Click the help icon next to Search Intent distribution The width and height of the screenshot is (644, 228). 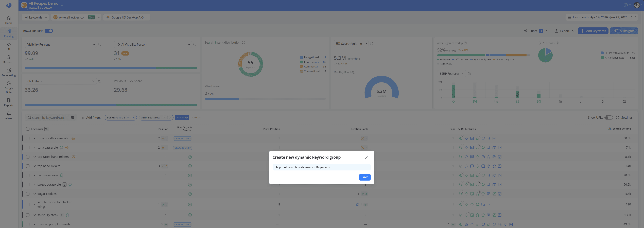coord(243,43)
